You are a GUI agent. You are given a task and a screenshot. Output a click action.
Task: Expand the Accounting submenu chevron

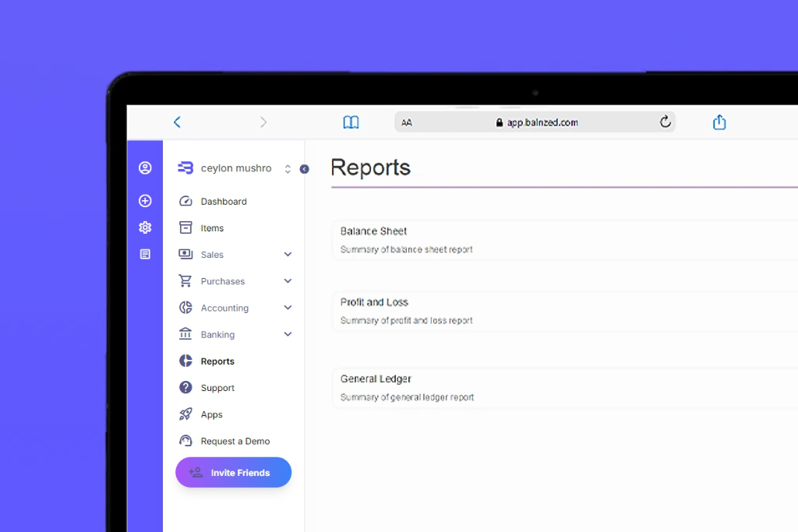click(288, 308)
